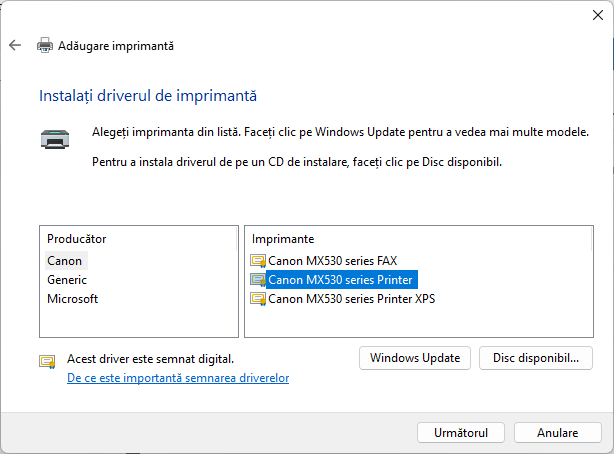Select Canon in the Producător list
The height and width of the screenshot is (454, 614).
click(x=65, y=261)
